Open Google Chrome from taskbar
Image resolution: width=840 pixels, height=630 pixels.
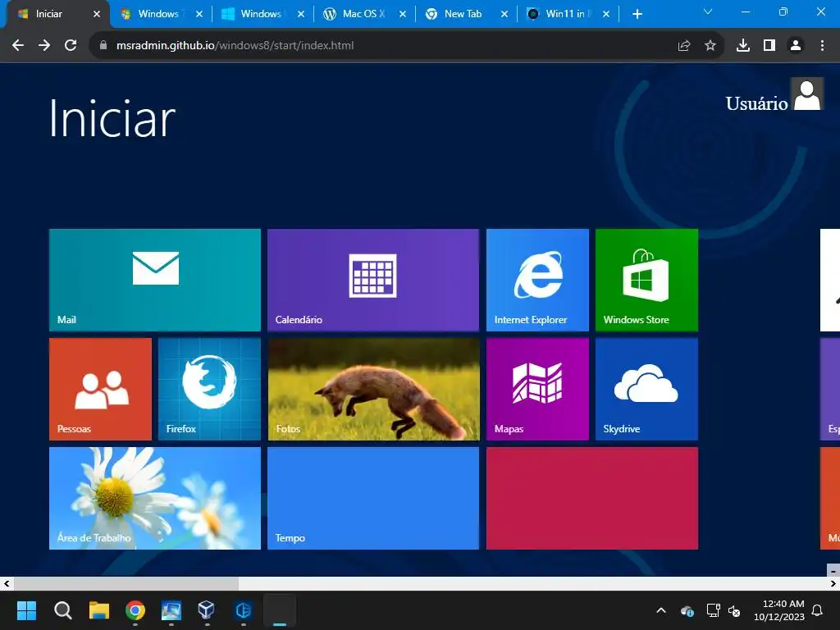click(135, 610)
